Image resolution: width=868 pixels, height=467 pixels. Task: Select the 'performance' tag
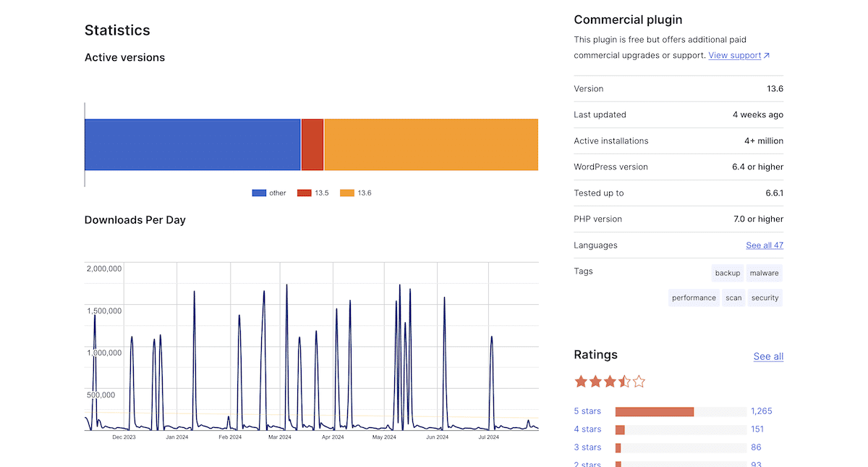[x=694, y=297]
